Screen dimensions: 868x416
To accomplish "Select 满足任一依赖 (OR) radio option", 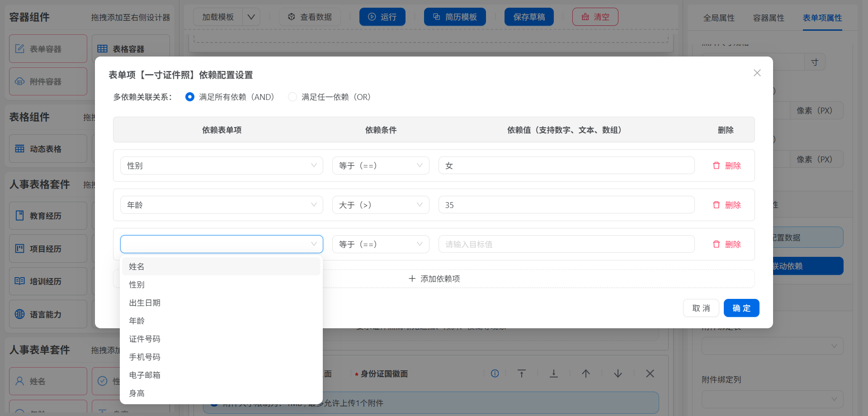I will click(292, 97).
